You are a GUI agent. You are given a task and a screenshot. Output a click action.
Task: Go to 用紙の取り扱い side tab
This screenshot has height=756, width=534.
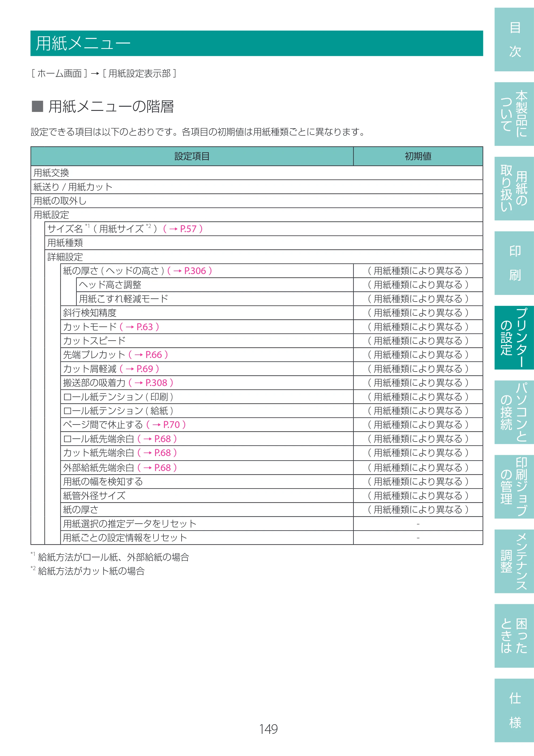pos(514,188)
